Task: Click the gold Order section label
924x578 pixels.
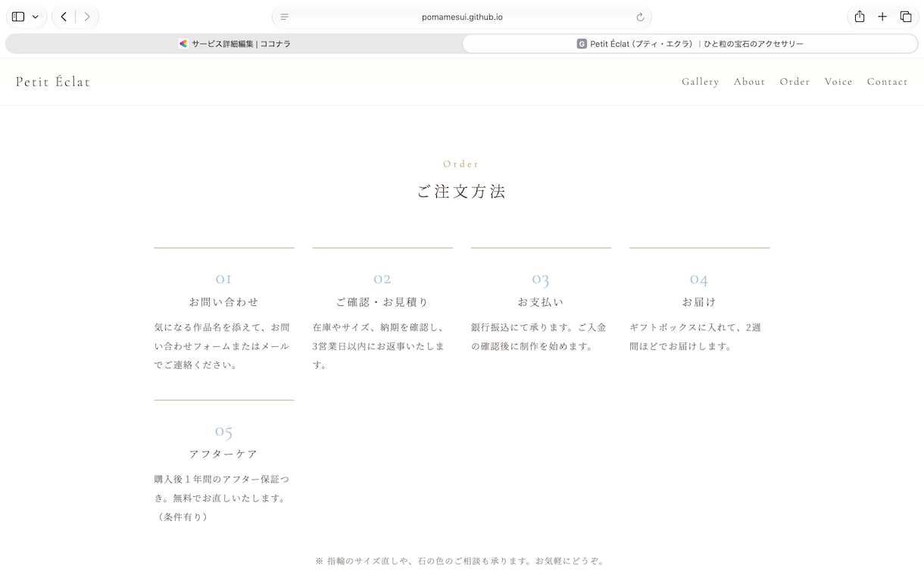Action: point(461,164)
